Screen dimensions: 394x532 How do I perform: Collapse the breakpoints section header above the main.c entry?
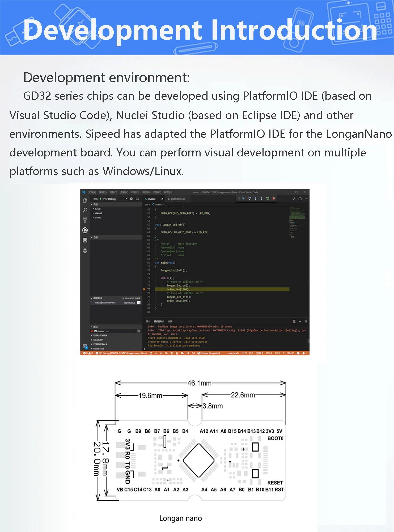(116, 326)
